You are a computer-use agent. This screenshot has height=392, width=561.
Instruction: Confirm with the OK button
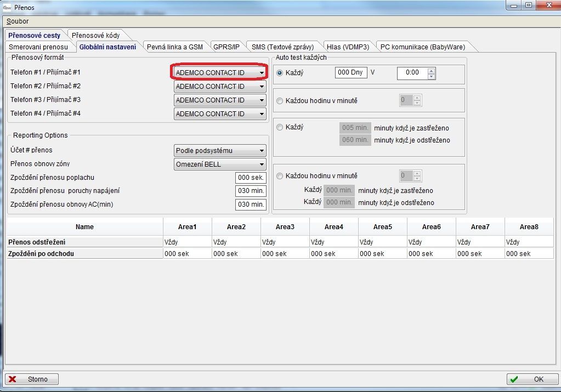531,379
